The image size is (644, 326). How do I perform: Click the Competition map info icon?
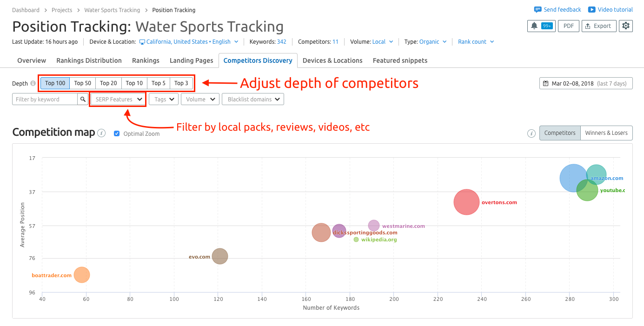coord(101,133)
